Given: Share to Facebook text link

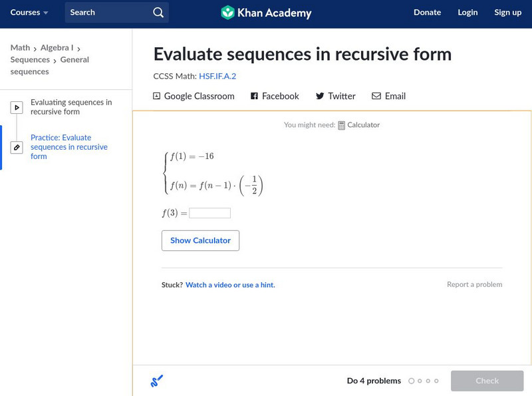Looking at the screenshot, I should tap(281, 96).
